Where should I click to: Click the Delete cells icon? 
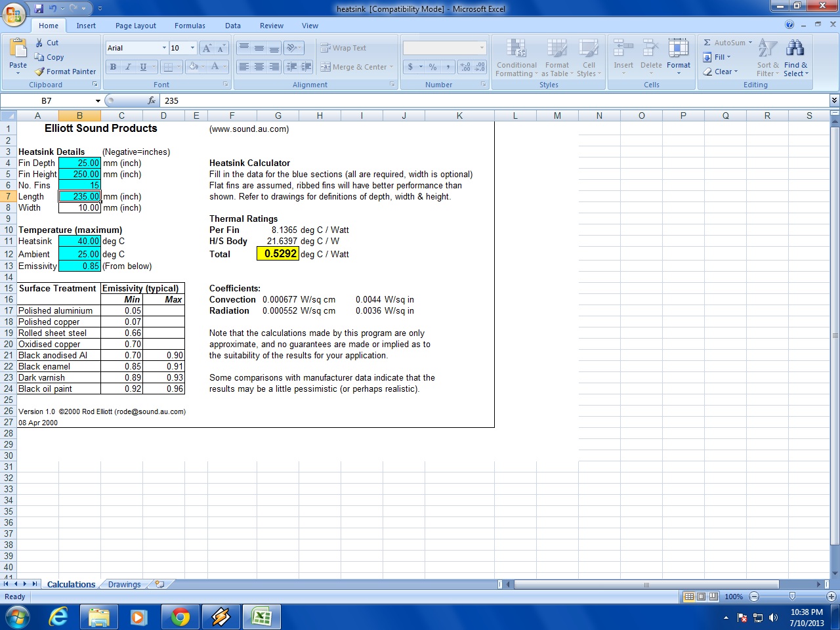pos(651,49)
